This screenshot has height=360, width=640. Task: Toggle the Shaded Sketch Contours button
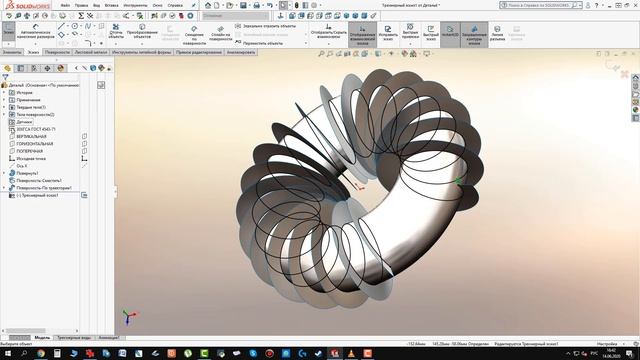pyautogui.click(x=474, y=34)
